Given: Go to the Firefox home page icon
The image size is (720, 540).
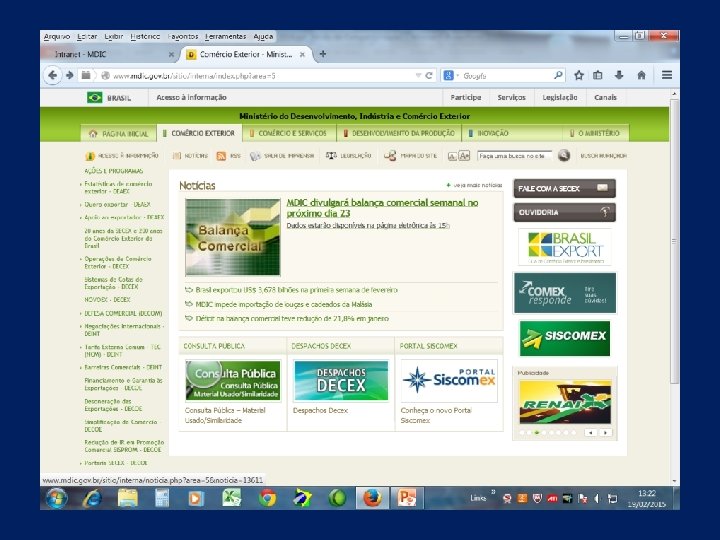Looking at the screenshot, I should 641,75.
